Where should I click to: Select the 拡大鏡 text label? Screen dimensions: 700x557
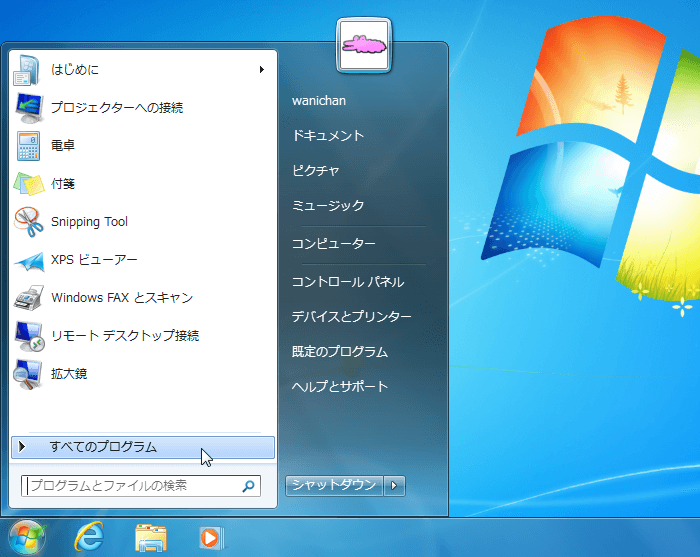[69, 374]
